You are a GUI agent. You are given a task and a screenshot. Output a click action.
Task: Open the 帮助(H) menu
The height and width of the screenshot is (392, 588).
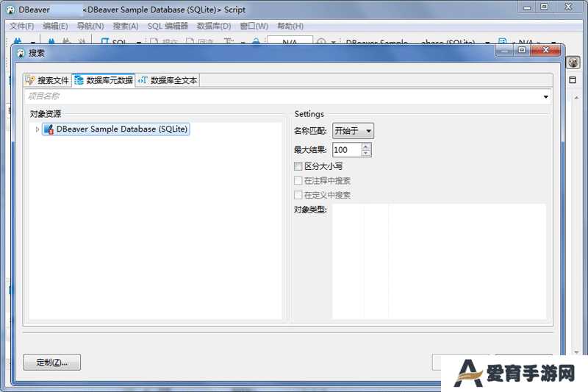pos(290,26)
